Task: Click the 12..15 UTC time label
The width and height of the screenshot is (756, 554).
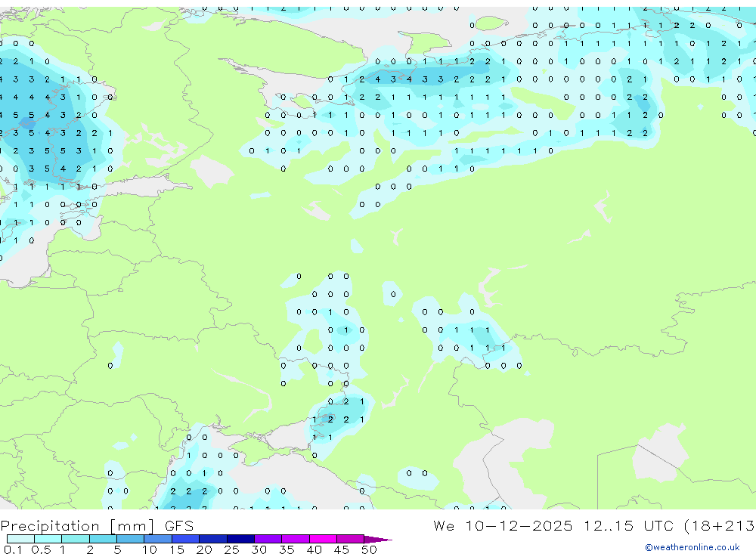Action: (x=627, y=525)
